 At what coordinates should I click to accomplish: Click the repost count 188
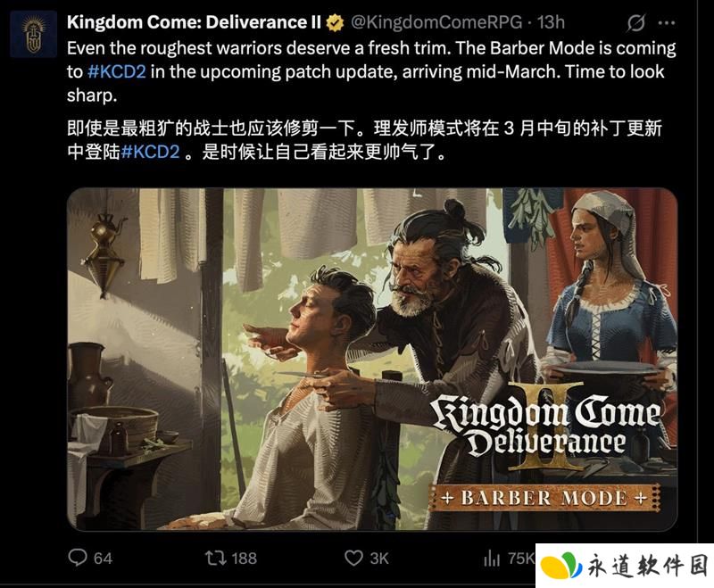click(x=244, y=559)
